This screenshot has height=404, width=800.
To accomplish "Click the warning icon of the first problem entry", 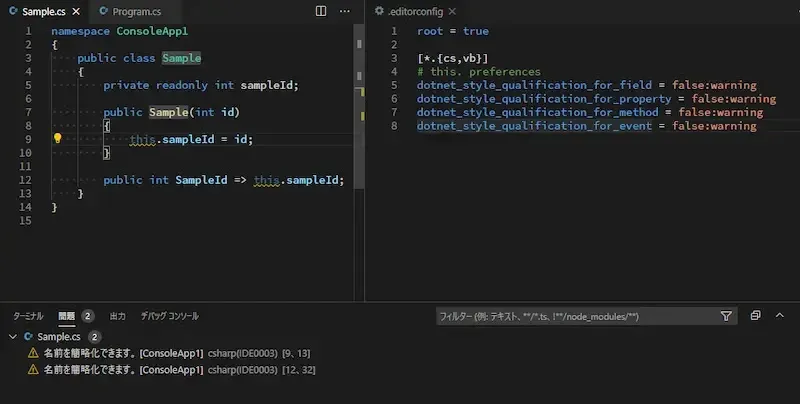I will pyautogui.click(x=33, y=353).
